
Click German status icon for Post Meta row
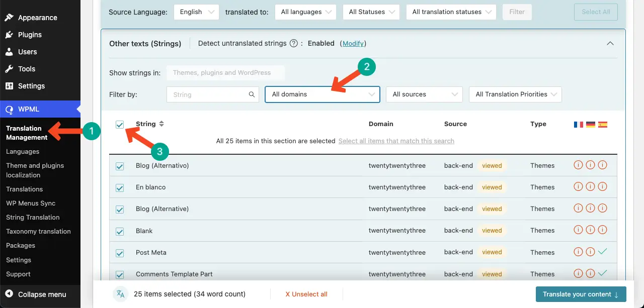pos(590,252)
